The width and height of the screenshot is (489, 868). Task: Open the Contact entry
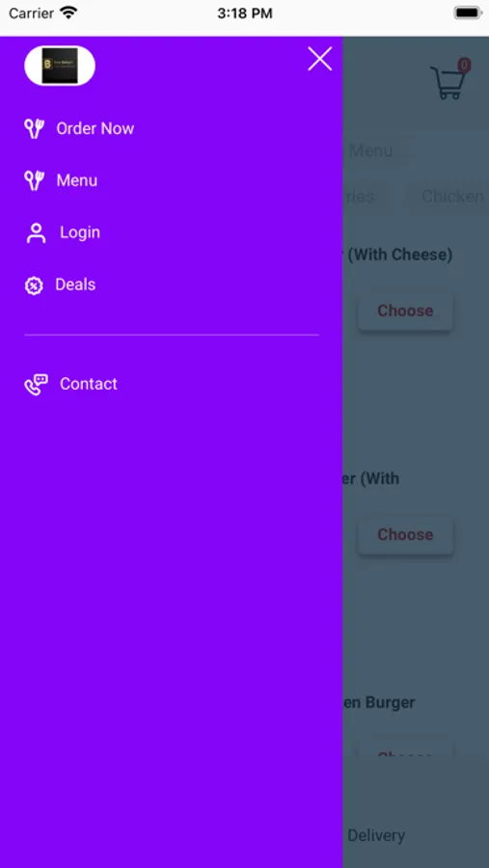tap(89, 384)
